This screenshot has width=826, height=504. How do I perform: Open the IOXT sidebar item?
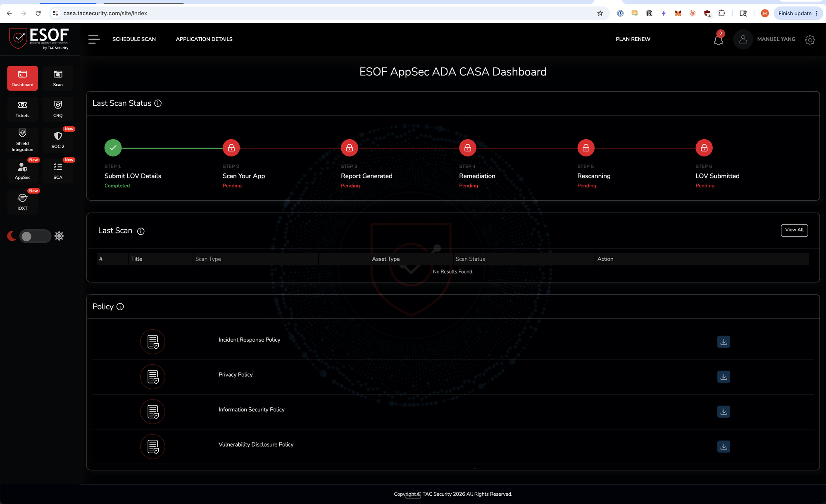[x=22, y=202]
